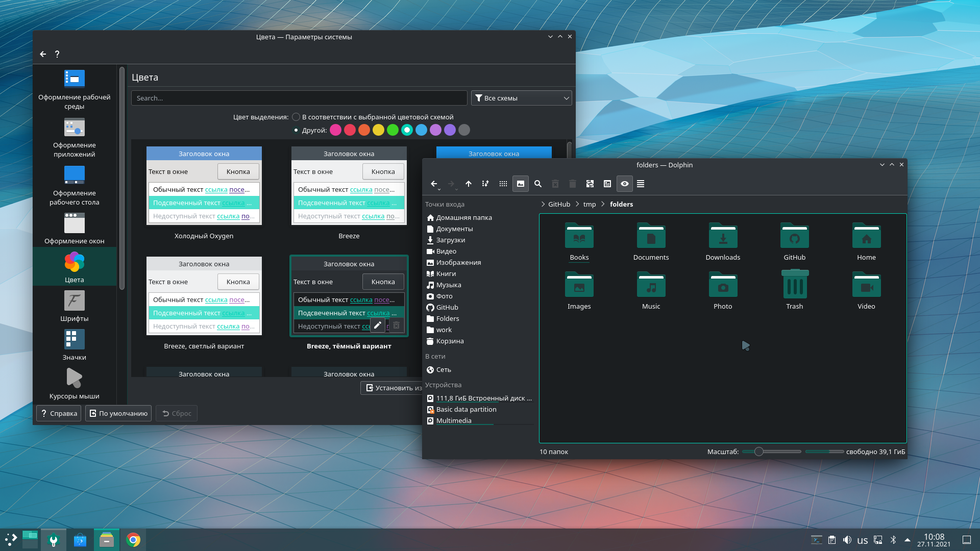Viewport: 980px width, 551px height.
Task: Pick the green selection color swatch
Action: (x=393, y=130)
